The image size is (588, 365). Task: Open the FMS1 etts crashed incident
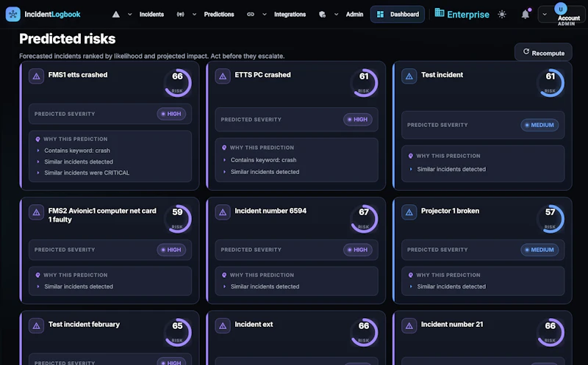click(78, 75)
